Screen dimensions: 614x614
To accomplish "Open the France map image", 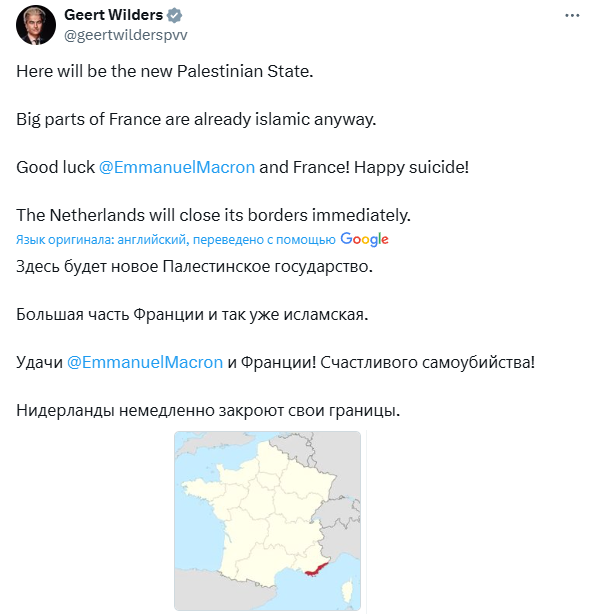I will pyautogui.click(x=267, y=520).
